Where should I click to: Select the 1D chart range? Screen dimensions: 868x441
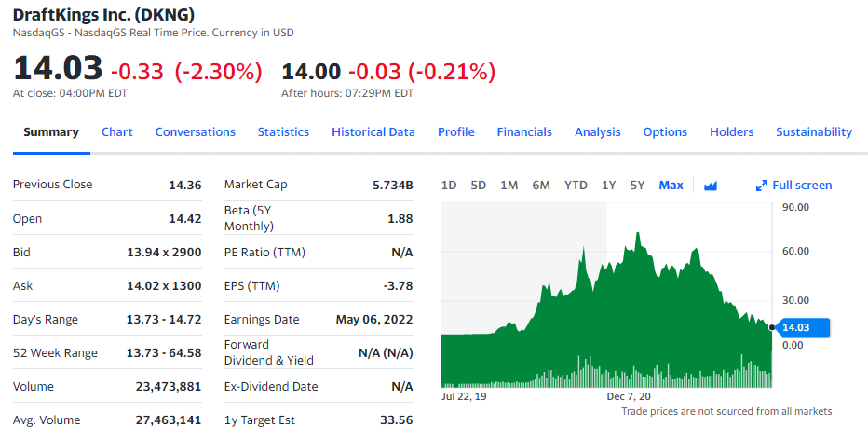[449, 186]
